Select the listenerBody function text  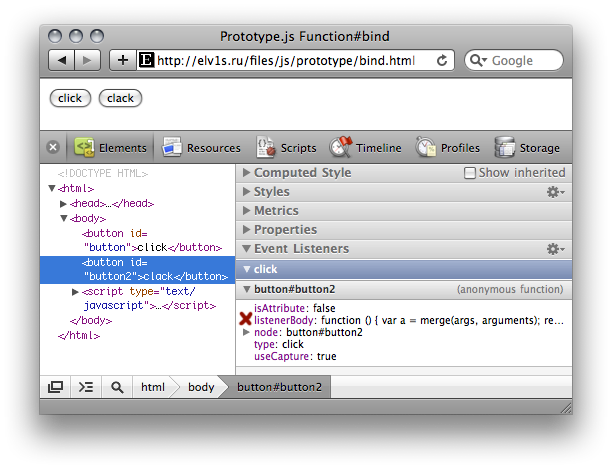point(442,320)
